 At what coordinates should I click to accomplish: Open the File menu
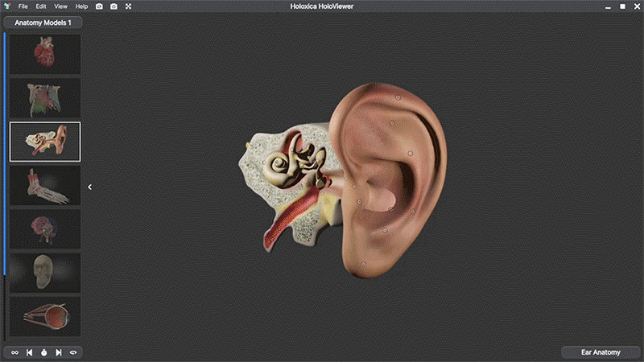23,6
